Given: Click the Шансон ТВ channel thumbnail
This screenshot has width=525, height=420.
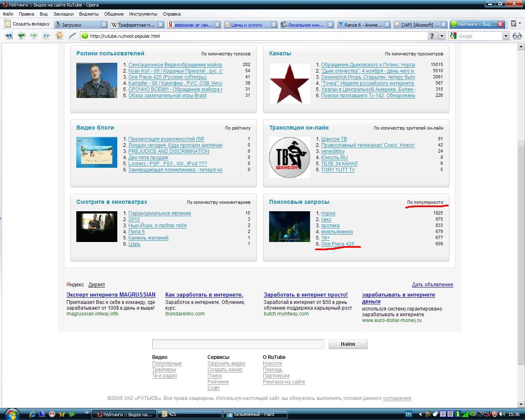Looking at the screenshot, I should 289,157.
